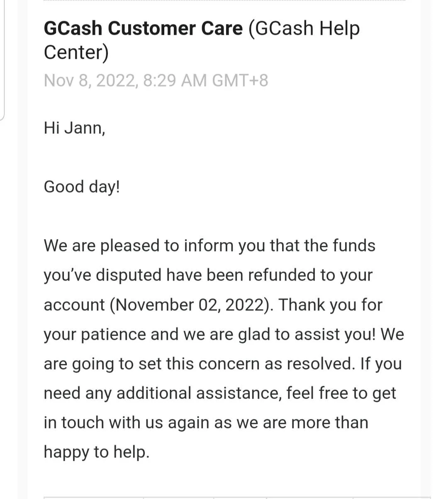Click the rounded panel edge at far left
The width and height of the screenshot is (448, 499).
click(2, 60)
